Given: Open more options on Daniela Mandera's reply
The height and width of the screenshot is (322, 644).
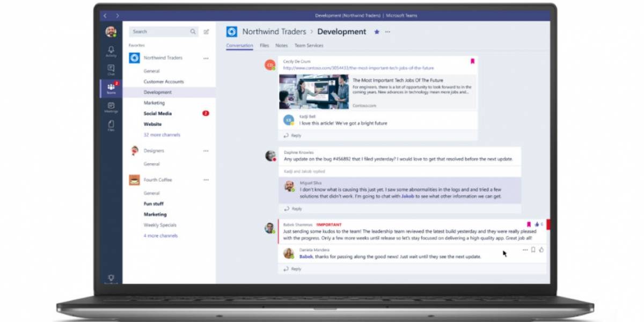Looking at the screenshot, I should [525, 250].
